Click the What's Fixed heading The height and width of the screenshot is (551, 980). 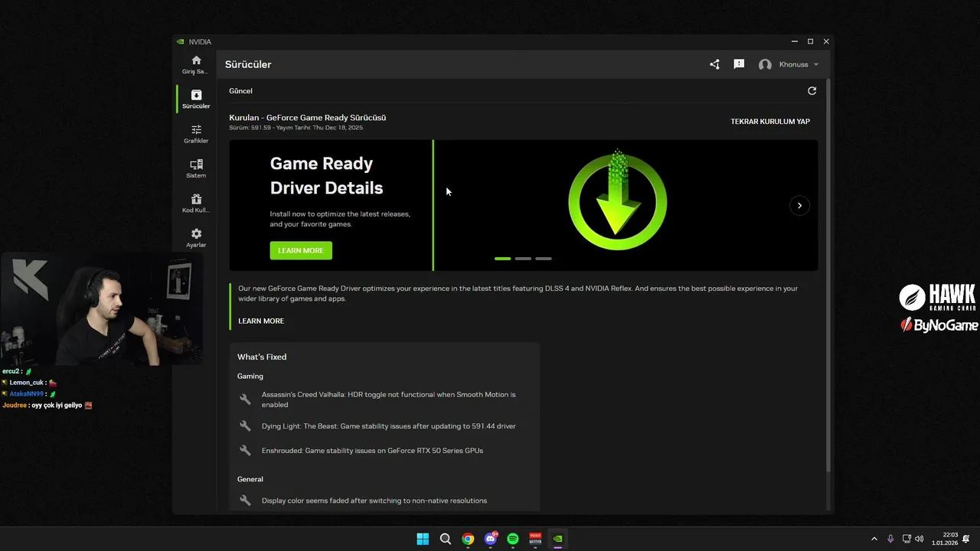(x=262, y=357)
